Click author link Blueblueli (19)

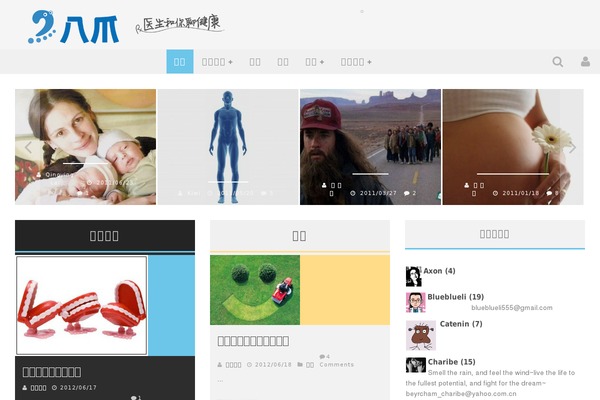click(x=456, y=297)
